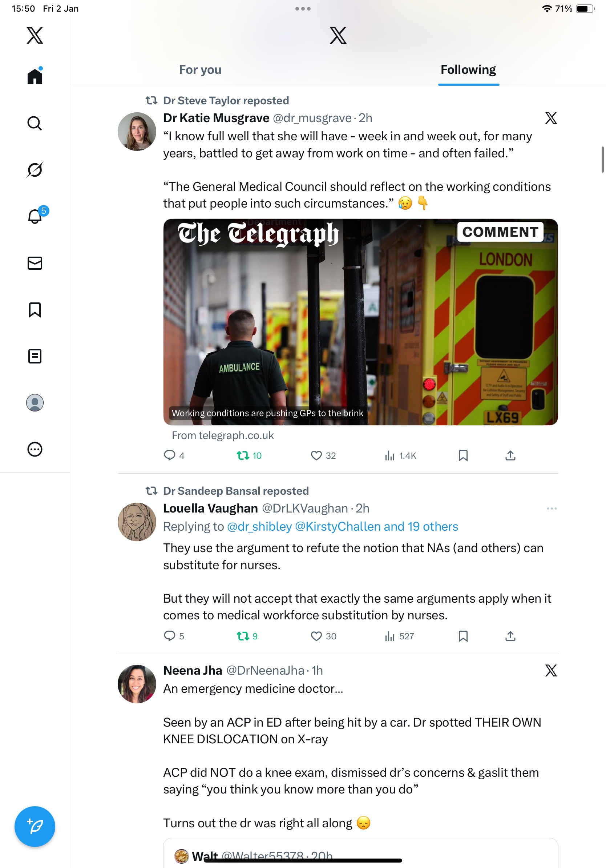Open Grok menu on Neena Jha post
The width and height of the screenshot is (606, 868).
[x=551, y=671]
